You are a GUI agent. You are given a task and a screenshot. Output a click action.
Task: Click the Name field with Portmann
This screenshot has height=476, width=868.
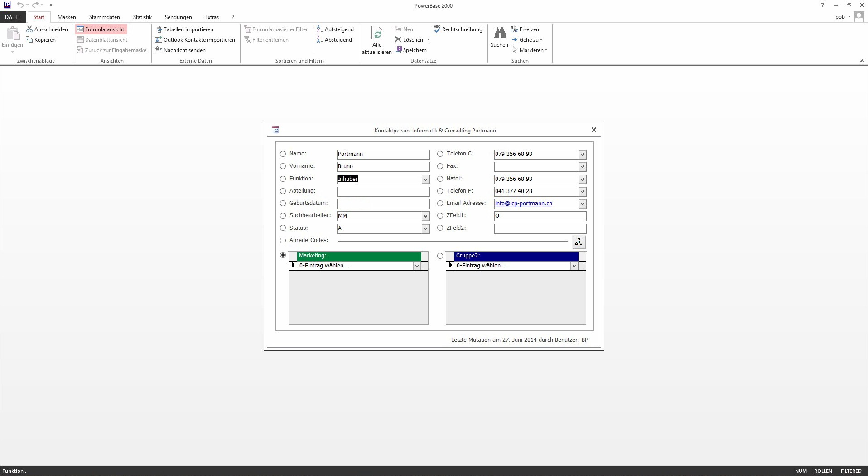tap(383, 155)
